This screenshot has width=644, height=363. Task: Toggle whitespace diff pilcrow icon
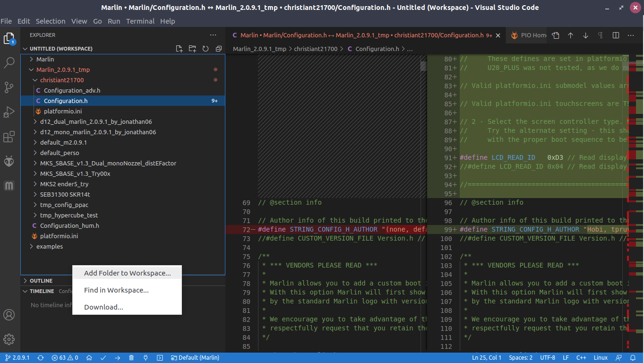pos(600,35)
